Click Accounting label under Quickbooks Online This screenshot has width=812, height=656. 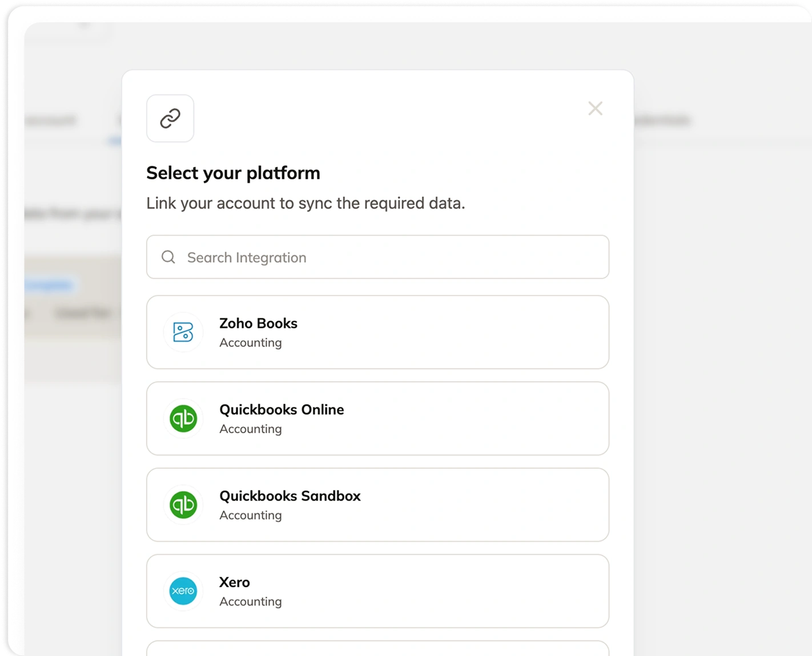[251, 429]
